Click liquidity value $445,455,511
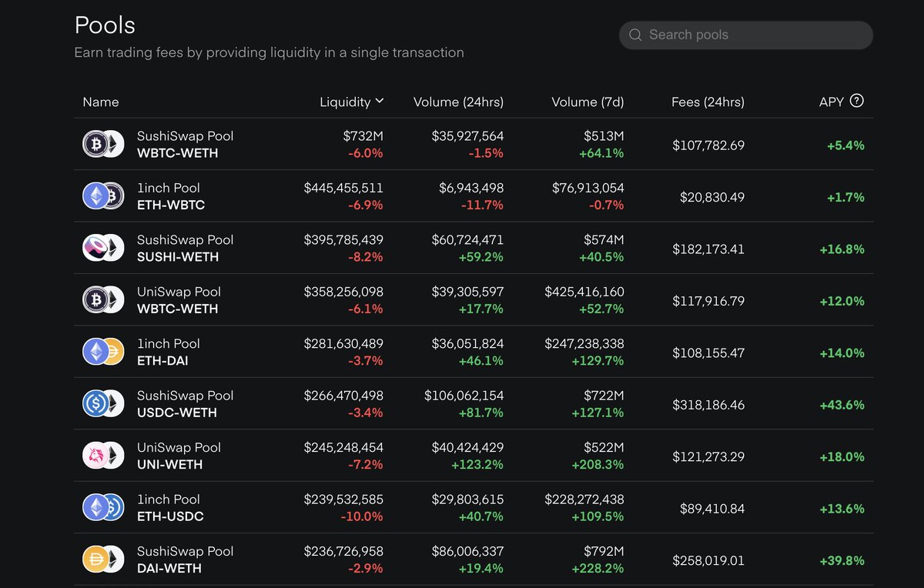Screen dimensions: 924x588 pyautogui.click(x=343, y=188)
